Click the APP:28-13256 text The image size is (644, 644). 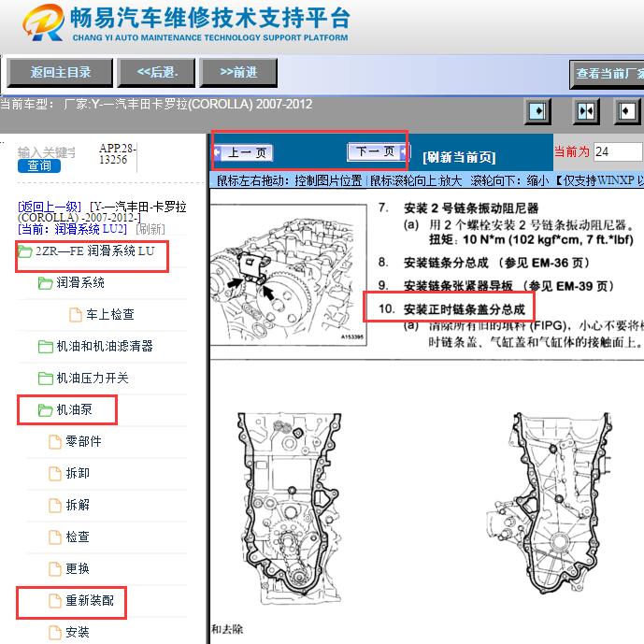tap(118, 153)
